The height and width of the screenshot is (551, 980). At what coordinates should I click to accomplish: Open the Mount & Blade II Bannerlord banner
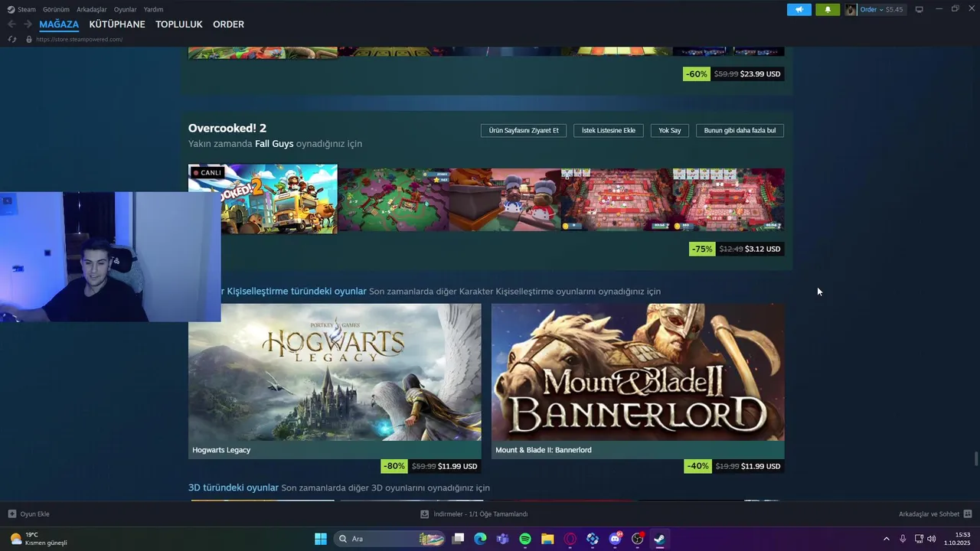point(638,372)
